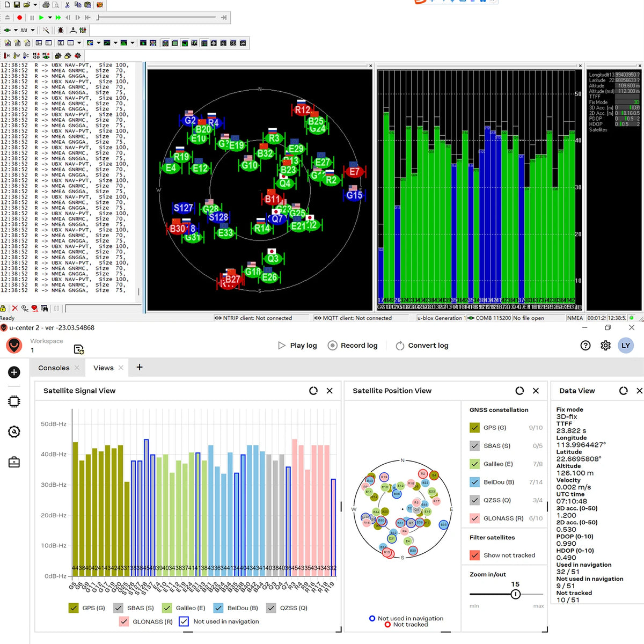Click the Record log button

[353, 346]
